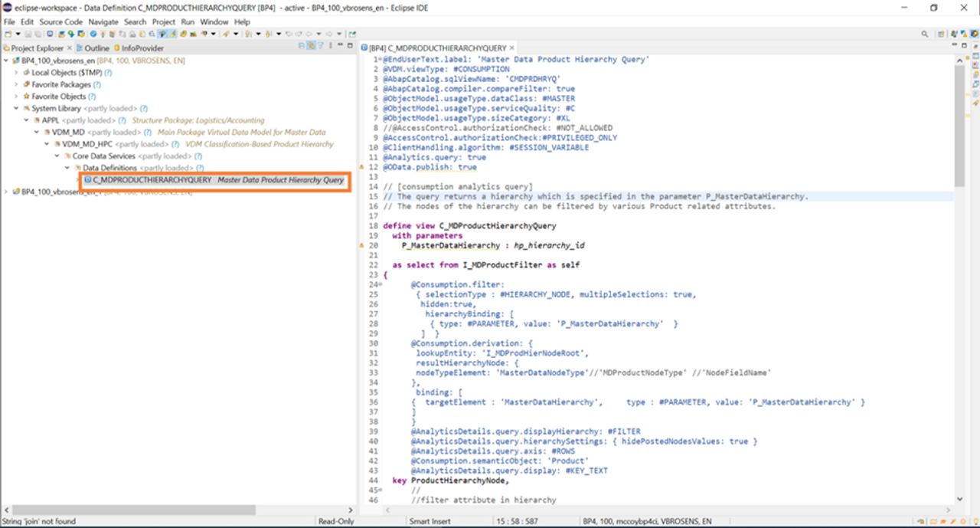Collapse the VDM_MD_HPC package node
Image resolution: width=980 pixels, height=528 pixels.
(47, 144)
